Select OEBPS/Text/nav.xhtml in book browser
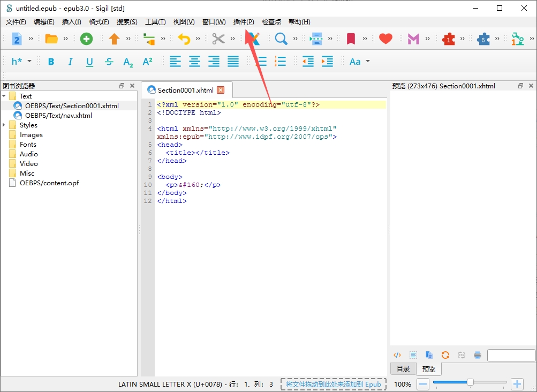Viewport: 537px width, 392px height. [58, 116]
